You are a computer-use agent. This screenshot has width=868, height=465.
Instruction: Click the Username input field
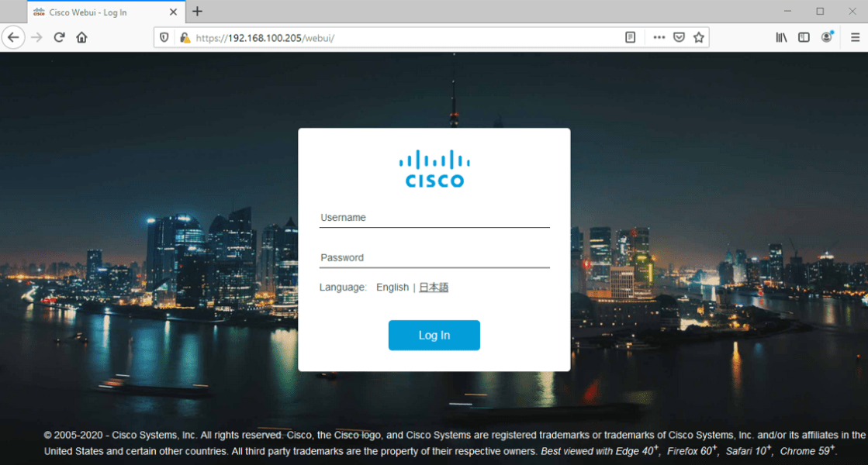pos(434,218)
